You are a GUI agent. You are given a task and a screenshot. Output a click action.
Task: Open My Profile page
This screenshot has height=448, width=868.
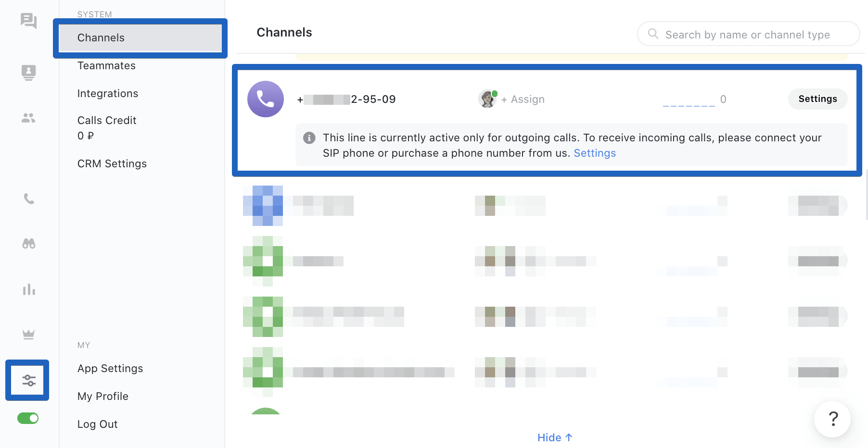(103, 397)
